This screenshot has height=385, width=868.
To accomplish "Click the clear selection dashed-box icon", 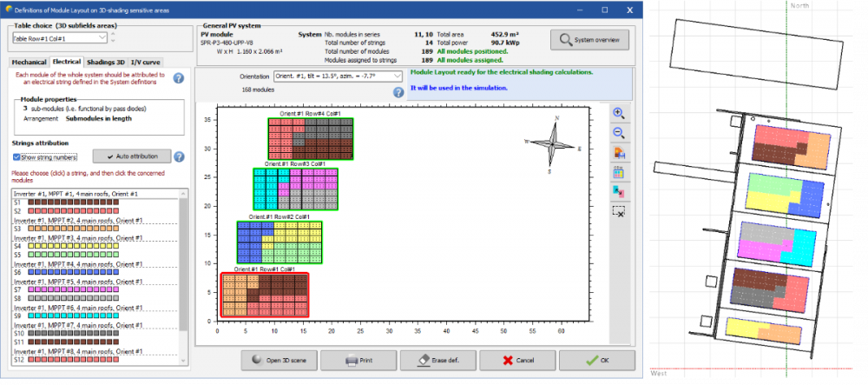I will coord(618,210).
